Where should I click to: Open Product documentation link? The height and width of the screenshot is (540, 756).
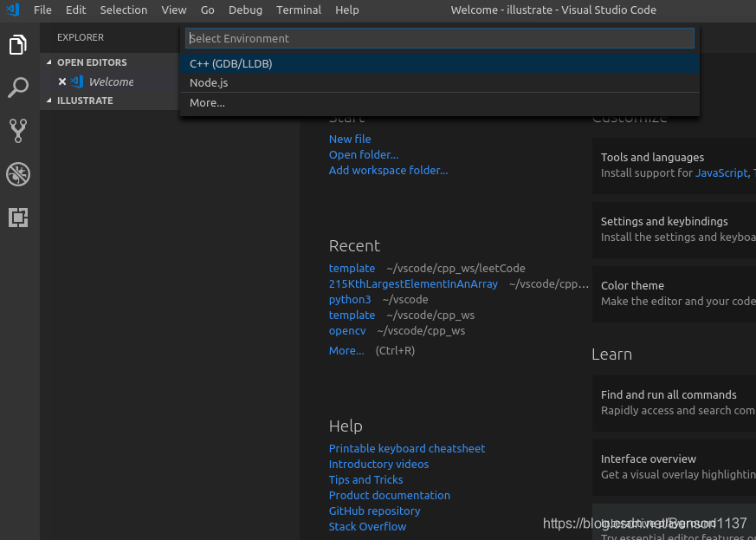[390, 496]
